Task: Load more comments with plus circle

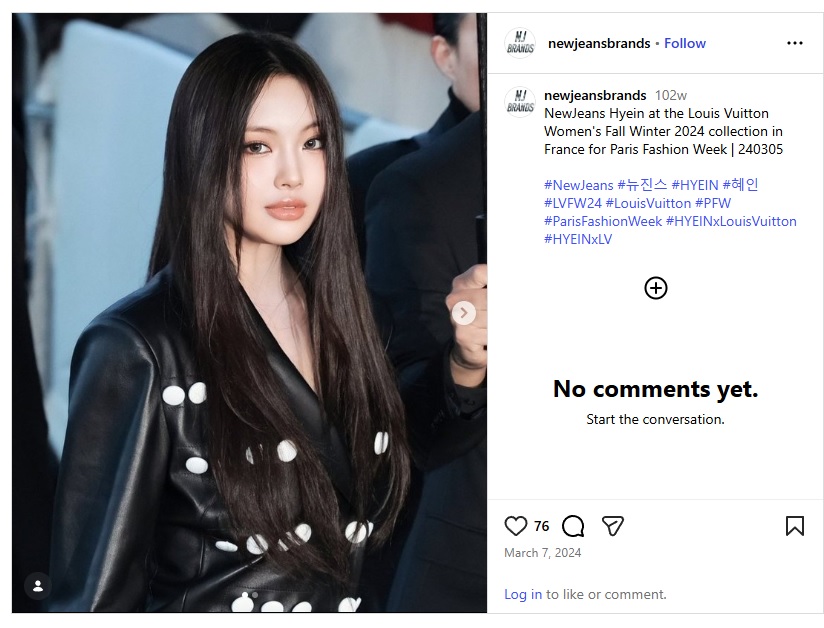Action: pyautogui.click(x=655, y=288)
